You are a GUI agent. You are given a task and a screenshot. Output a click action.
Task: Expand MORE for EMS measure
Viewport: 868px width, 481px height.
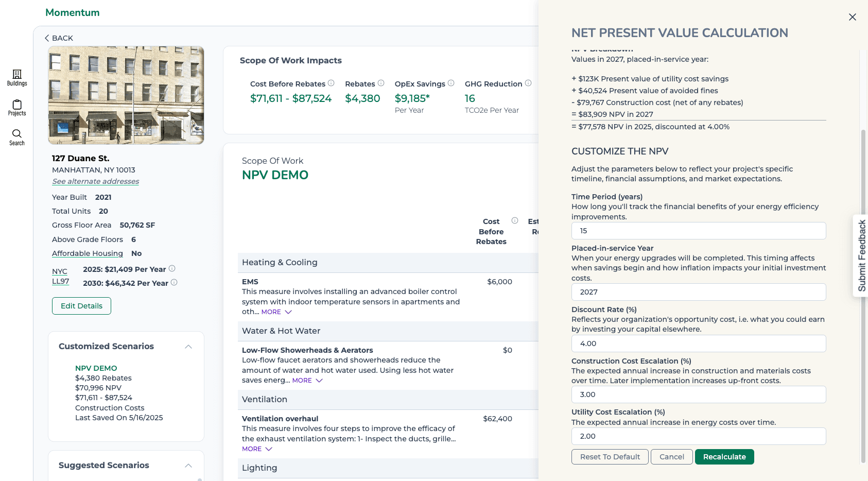[x=276, y=312]
